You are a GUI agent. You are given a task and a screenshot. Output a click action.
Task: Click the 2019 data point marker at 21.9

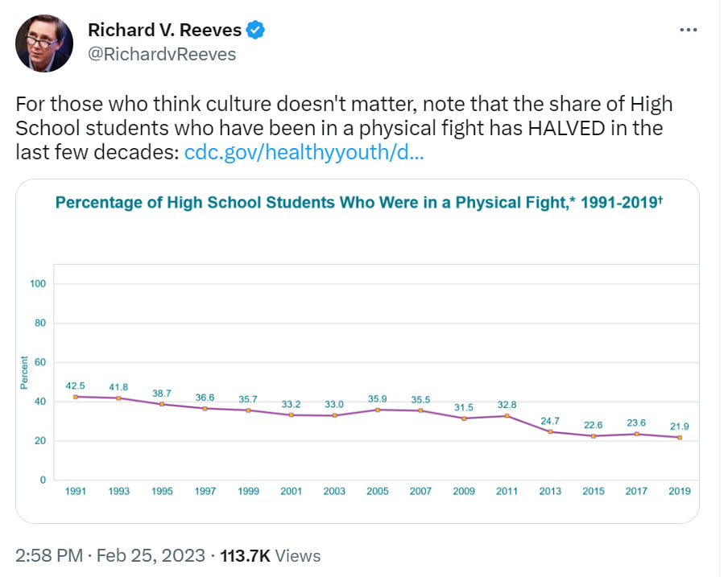pyautogui.click(x=680, y=437)
